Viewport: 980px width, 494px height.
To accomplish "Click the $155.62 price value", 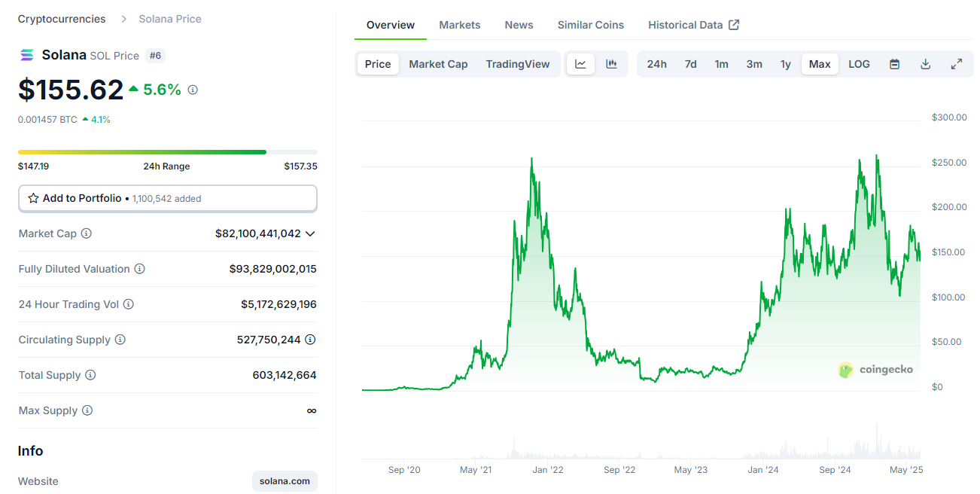I will (x=71, y=90).
